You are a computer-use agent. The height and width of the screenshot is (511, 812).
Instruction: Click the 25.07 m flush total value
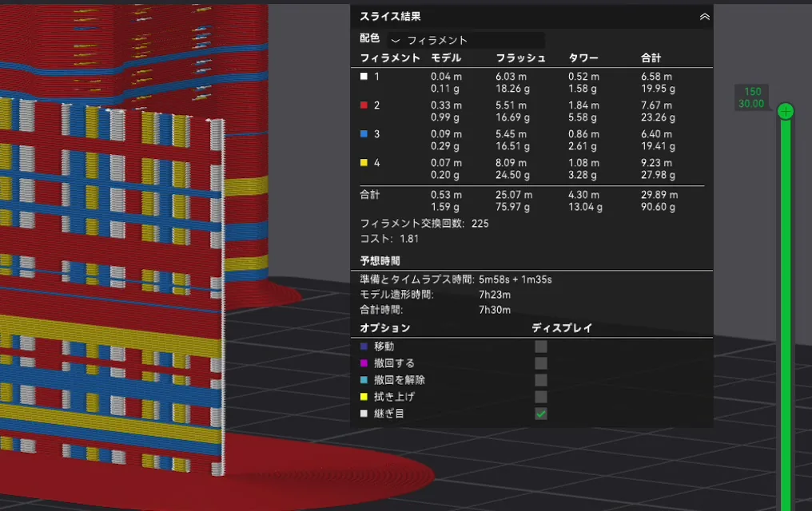click(514, 195)
